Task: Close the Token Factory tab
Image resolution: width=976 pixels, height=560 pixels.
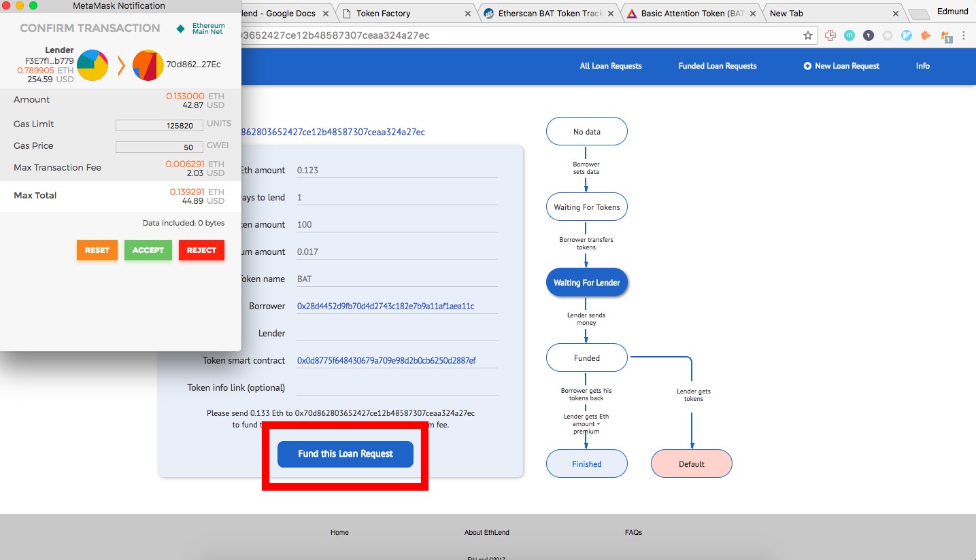Action: click(467, 14)
